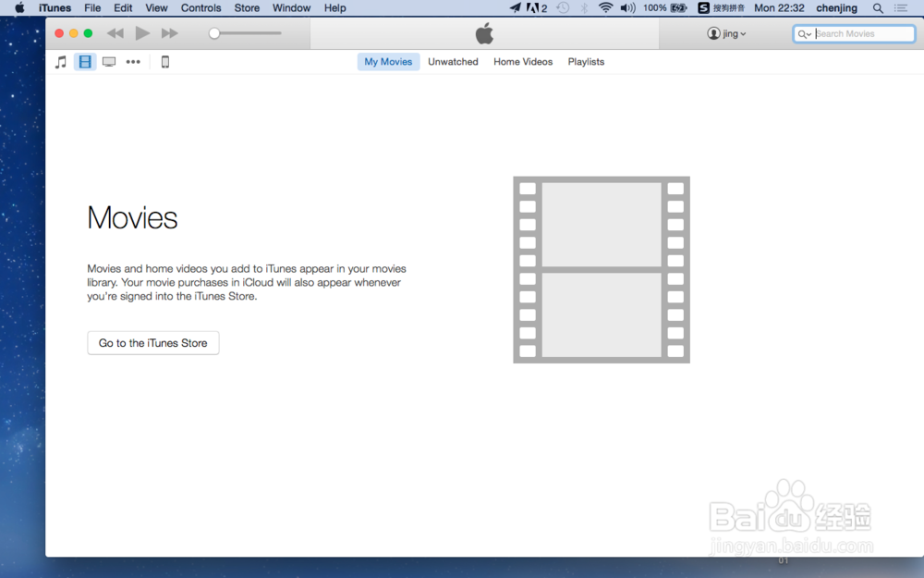
Task: Go to the Playlists tab
Action: coord(587,62)
